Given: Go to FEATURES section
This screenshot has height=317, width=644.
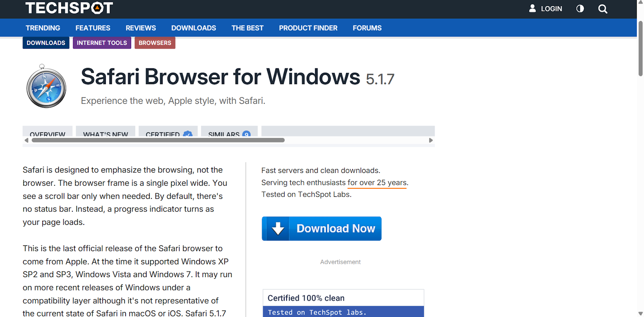Looking at the screenshot, I should (x=93, y=28).
